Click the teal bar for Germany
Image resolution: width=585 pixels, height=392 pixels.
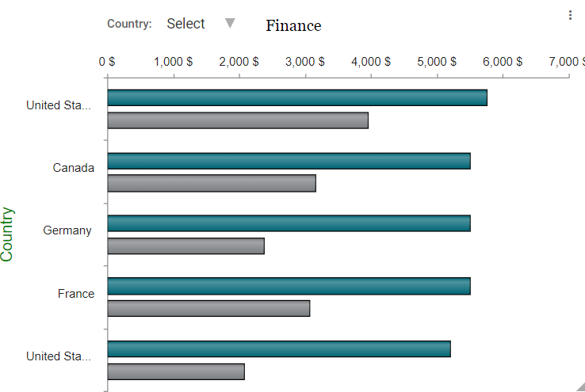click(x=289, y=223)
